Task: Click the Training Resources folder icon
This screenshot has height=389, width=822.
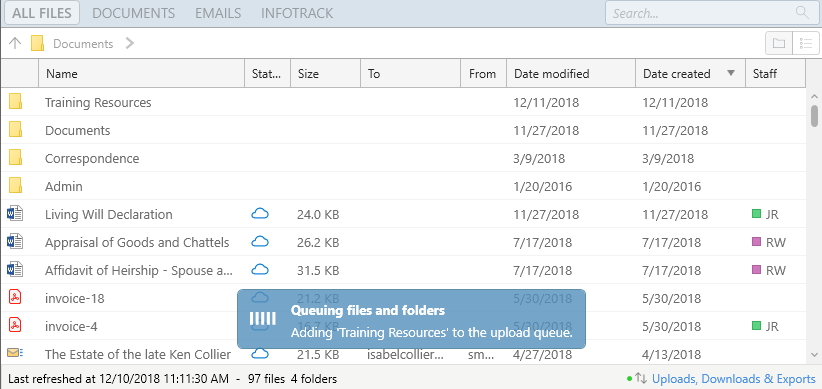Action: [x=15, y=102]
